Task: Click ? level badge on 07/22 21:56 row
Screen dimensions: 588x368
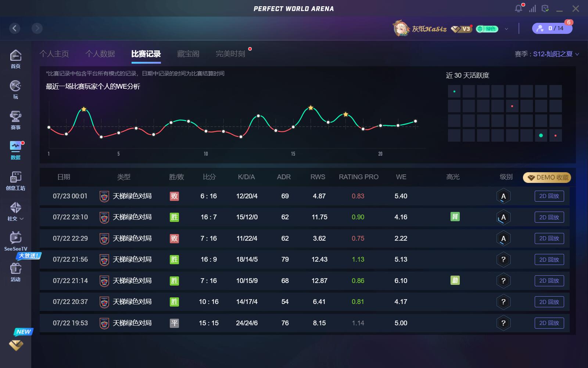Action: pos(503,259)
